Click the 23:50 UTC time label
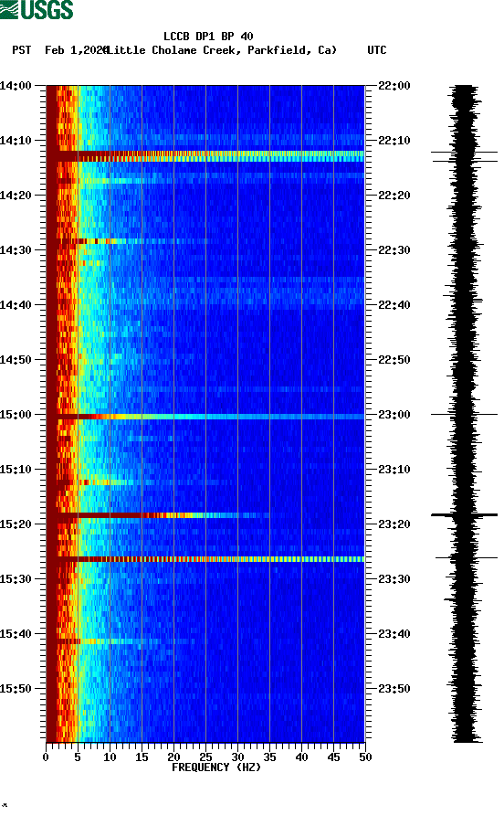Screen dimensions: 504x815 click(x=394, y=689)
